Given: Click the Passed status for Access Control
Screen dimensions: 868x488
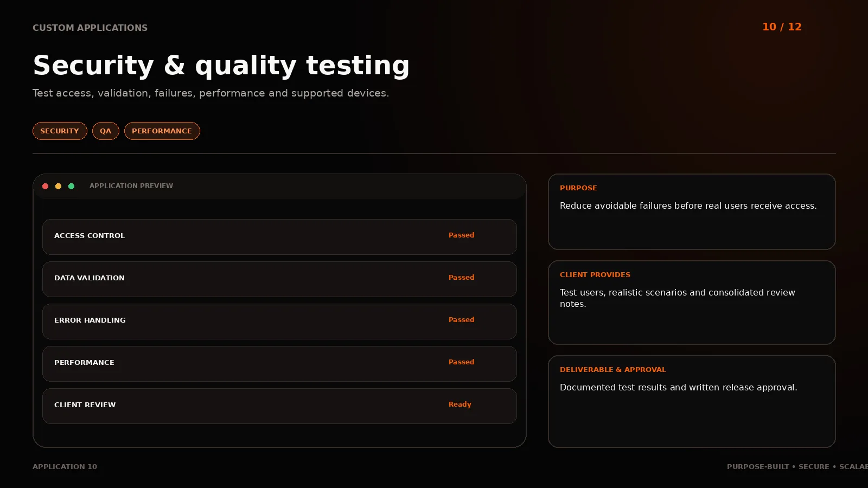Looking at the screenshot, I should pos(462,235).
